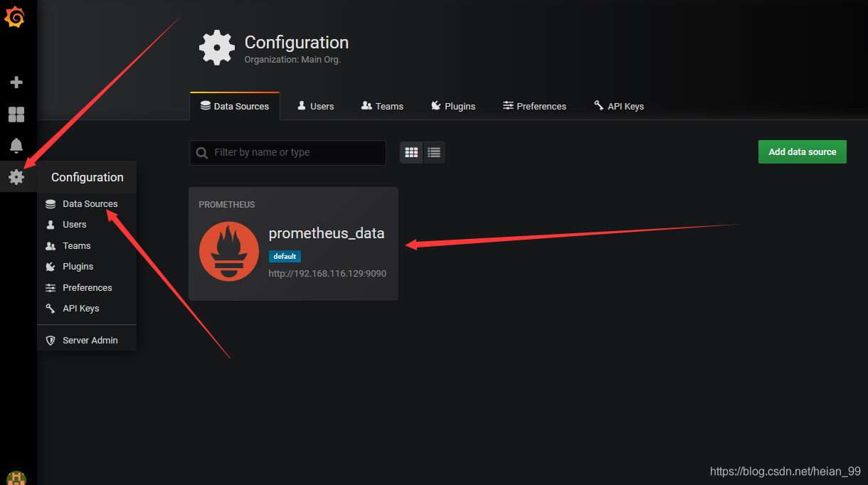Go to the API Keys tab
Screen dimensions: 868x485
click(x=619, y=106)
